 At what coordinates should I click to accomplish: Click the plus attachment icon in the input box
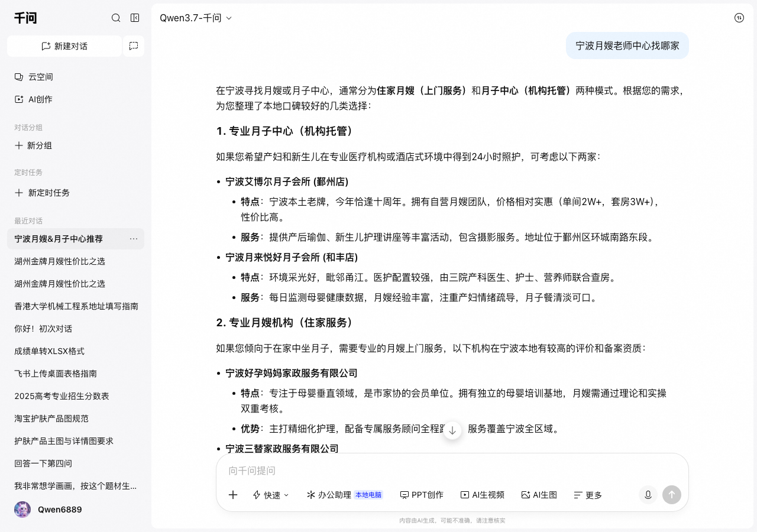click(233, 495)
